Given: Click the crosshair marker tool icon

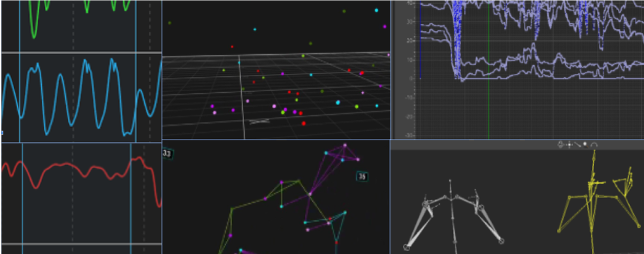Looking at the screenshot, I should [569, 145].
